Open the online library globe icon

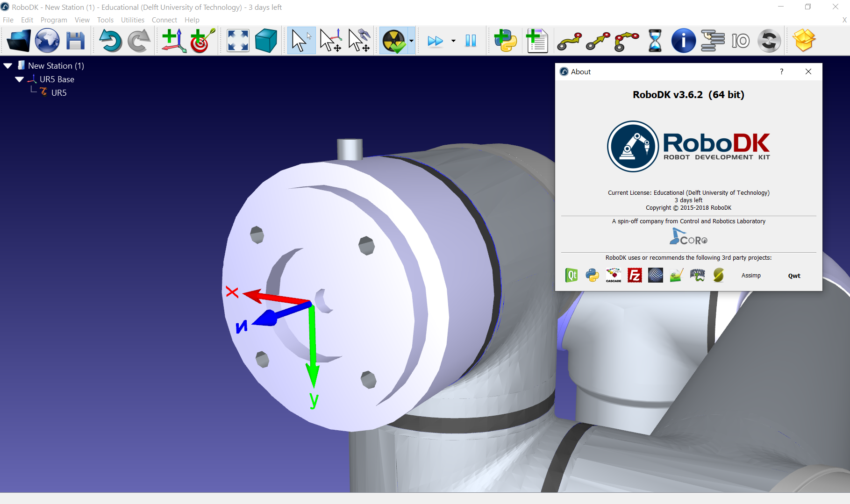[47, 41]
